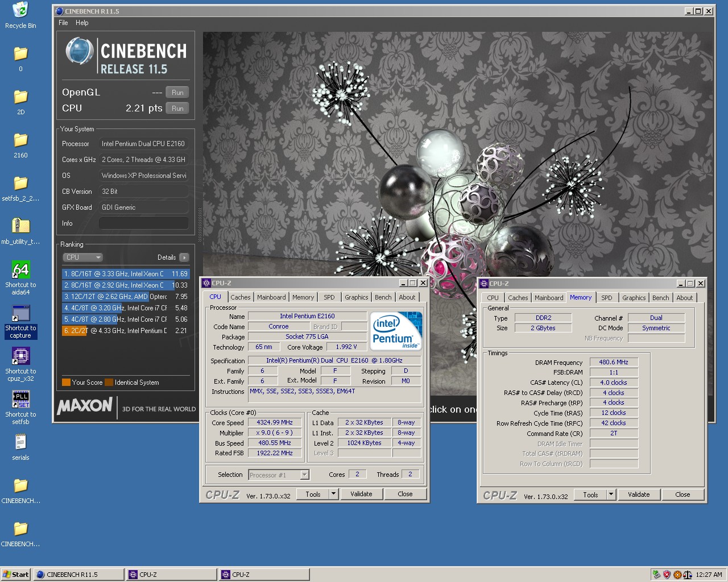The image size is (728, 582).
Task: Click the Info input field in Cinebench
Action: coord(143,223)
